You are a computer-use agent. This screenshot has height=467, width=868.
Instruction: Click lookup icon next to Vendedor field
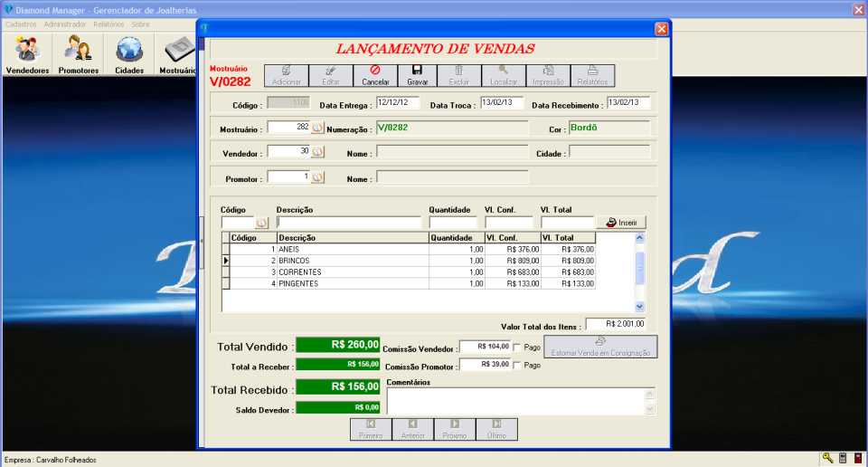[317, 152]
